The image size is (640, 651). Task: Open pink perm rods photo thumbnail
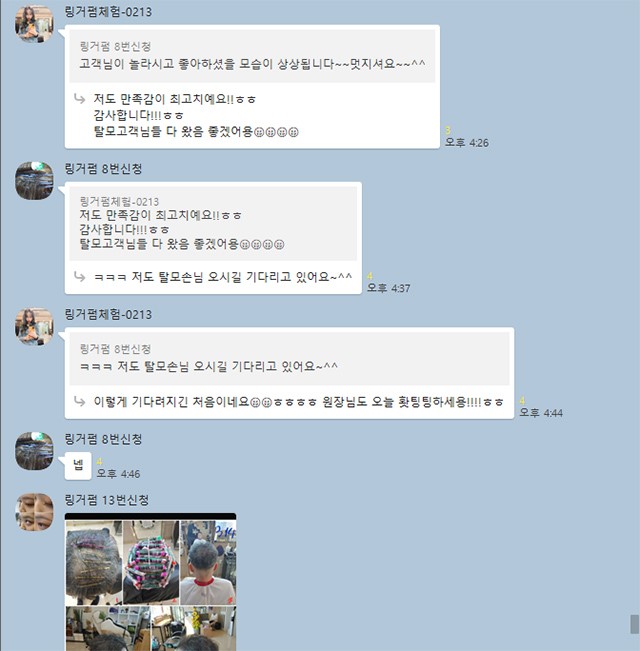[151, 563]
